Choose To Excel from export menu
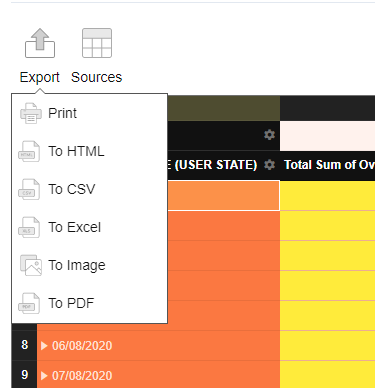The image size is (375, 388). [74, 227]
